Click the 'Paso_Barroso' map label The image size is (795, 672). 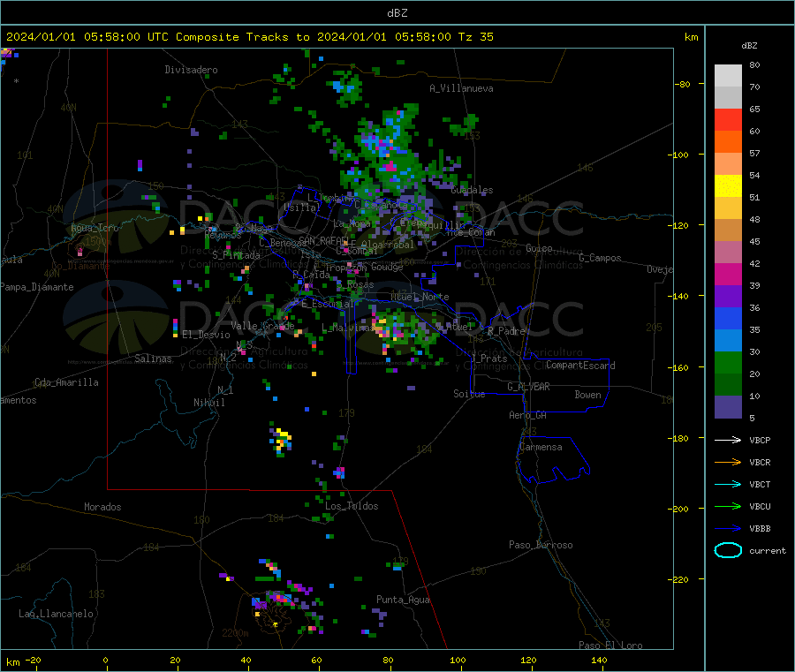point(541,546)
